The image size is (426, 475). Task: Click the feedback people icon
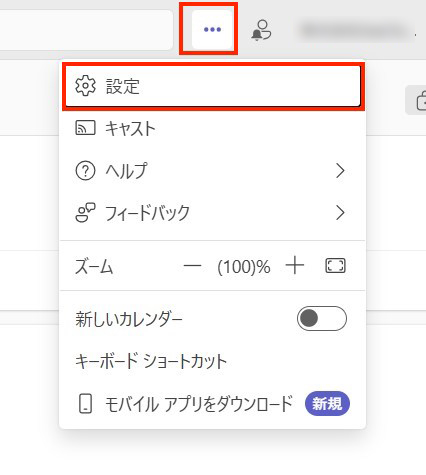pos(85,212)
